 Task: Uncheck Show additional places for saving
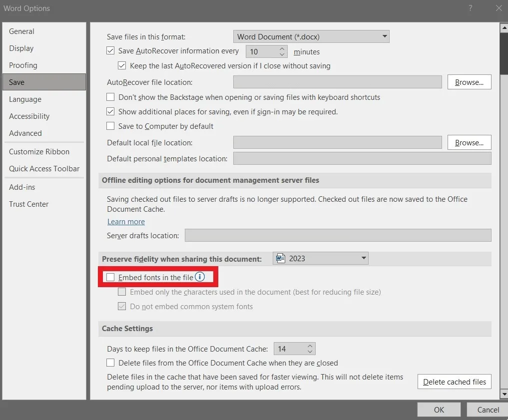click(110, 112)
